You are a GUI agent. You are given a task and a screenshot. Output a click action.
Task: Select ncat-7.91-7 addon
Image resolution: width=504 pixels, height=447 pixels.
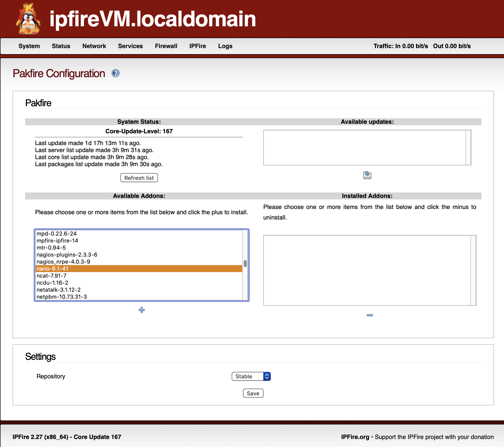click(139, 276)
